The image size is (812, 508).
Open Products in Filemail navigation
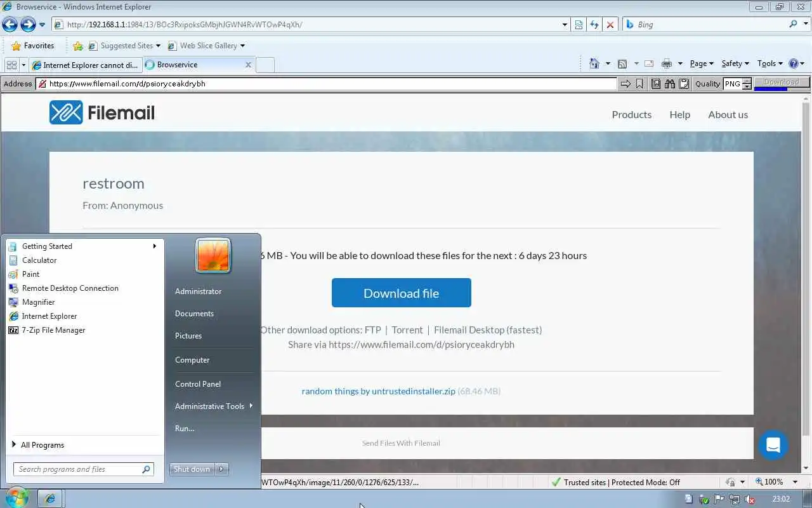click(631, 114)
